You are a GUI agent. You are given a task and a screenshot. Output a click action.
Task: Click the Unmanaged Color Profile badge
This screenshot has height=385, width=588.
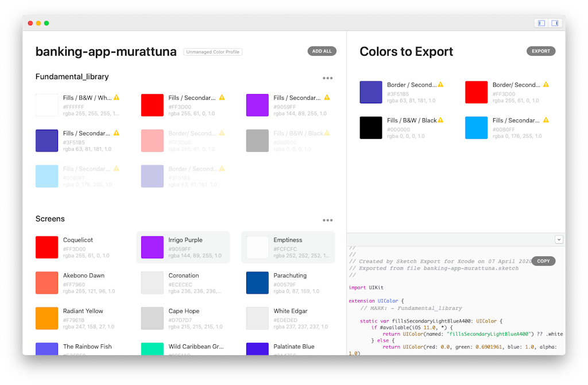click(x=212, y=52)
